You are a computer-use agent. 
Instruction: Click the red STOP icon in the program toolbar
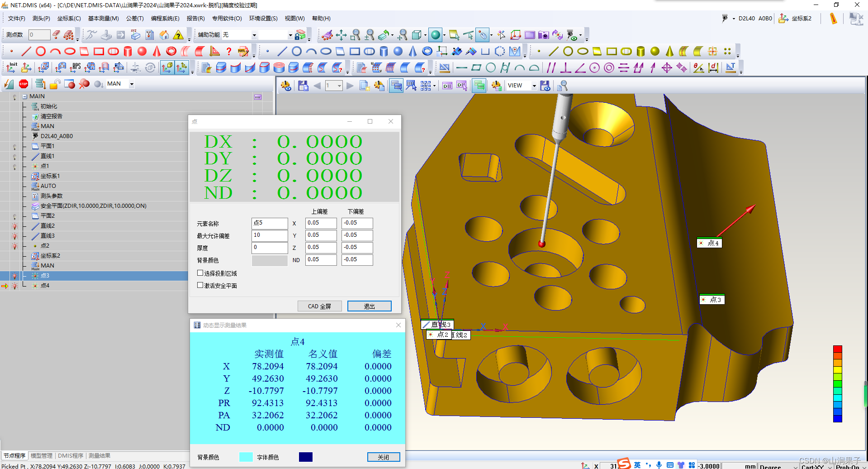click(24, 84)
